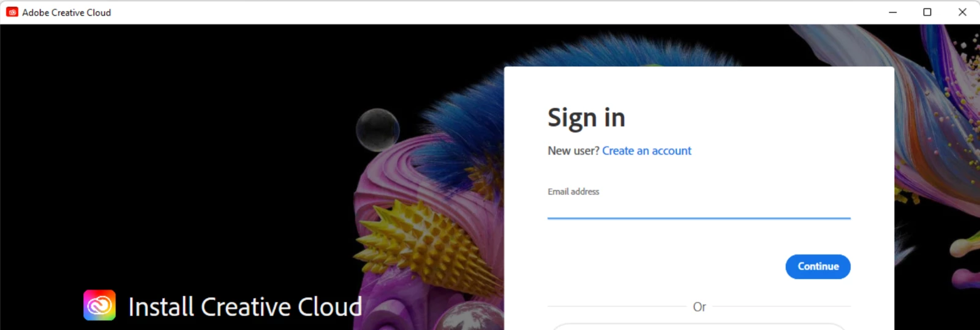Image resolution: width=980 pixels, height=330 pixels.
Task: Minimize the Adobe Creative Cloud window
Action: point(893,12)
